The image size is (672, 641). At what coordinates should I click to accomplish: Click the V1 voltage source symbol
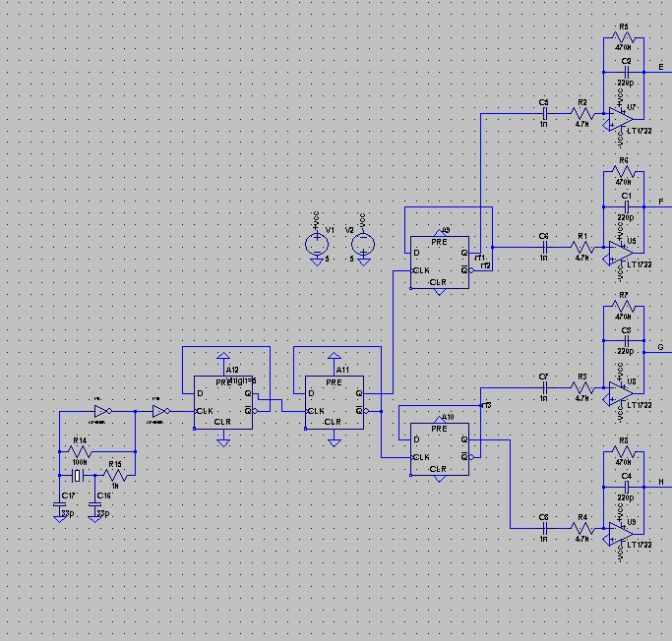(317, 245)
